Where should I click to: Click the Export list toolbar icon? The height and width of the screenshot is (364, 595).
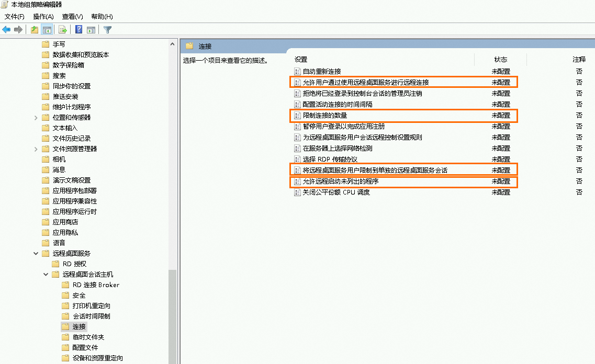(x=63, y=30)
